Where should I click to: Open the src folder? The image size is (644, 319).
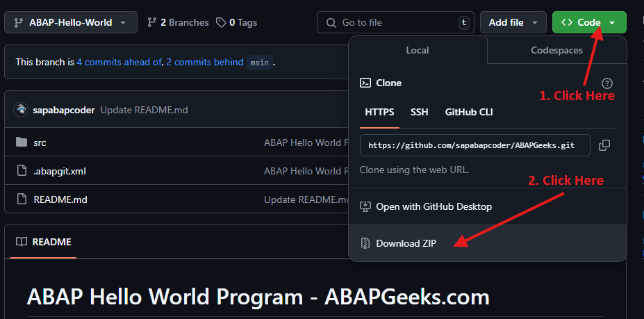pos(40,143)
